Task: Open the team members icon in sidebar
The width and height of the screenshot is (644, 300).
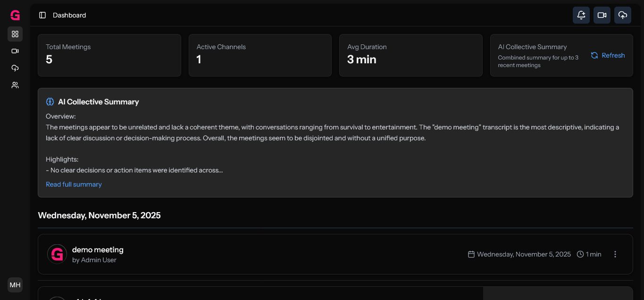Action: coord(15,85)
